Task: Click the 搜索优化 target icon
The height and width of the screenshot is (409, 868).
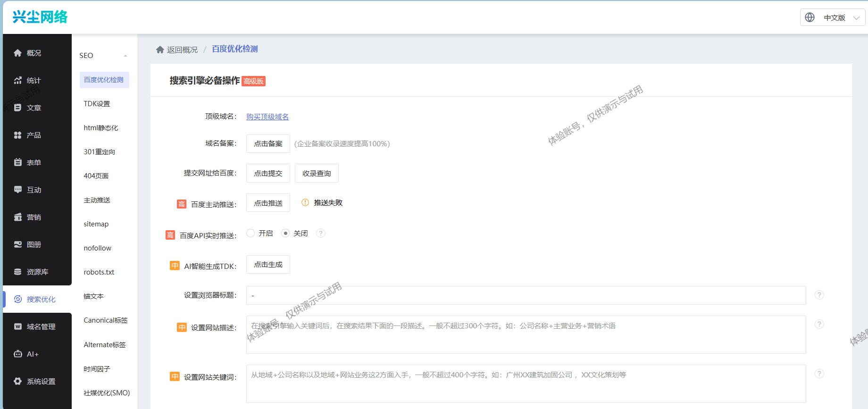Action: [18, 299]
